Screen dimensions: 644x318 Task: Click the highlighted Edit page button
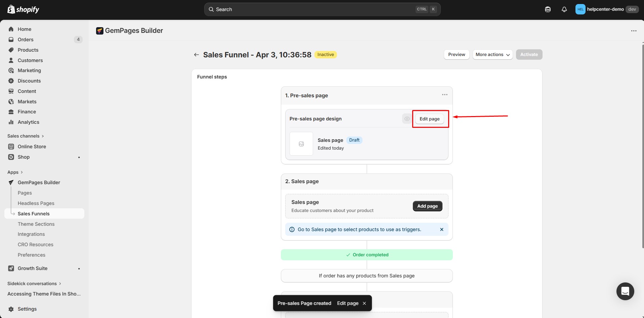pos(430,118)
